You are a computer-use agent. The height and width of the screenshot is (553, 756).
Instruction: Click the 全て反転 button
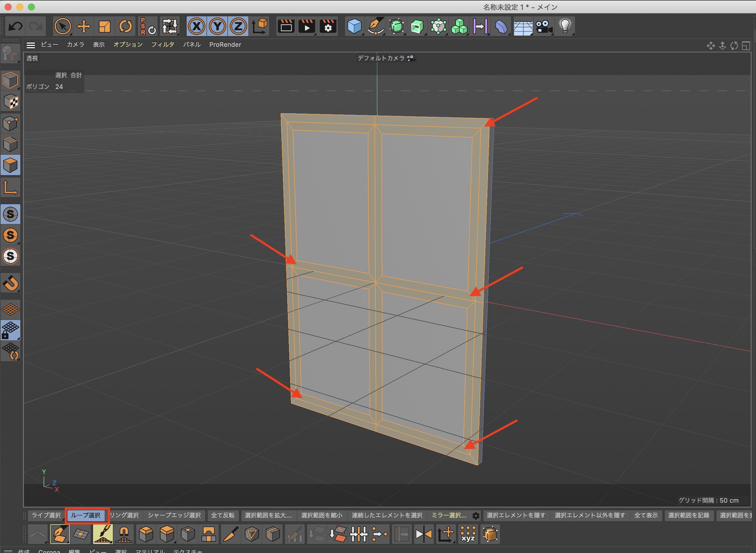[223, 515]
